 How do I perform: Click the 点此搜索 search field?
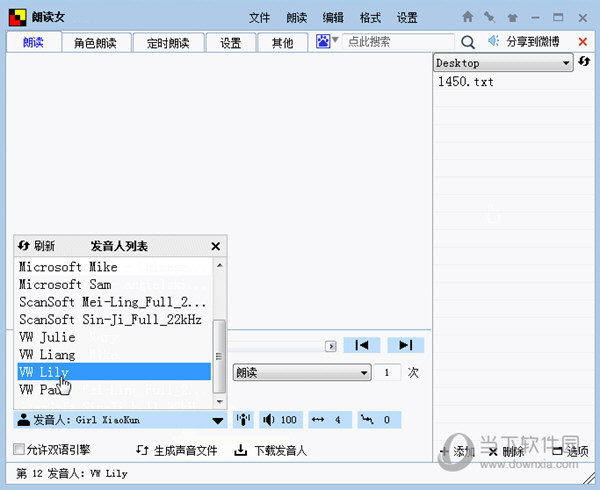pyautogui.click(x=398, y=41)
